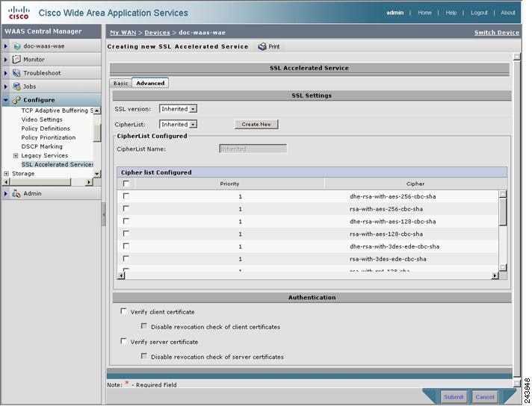Open the About link

507,13
